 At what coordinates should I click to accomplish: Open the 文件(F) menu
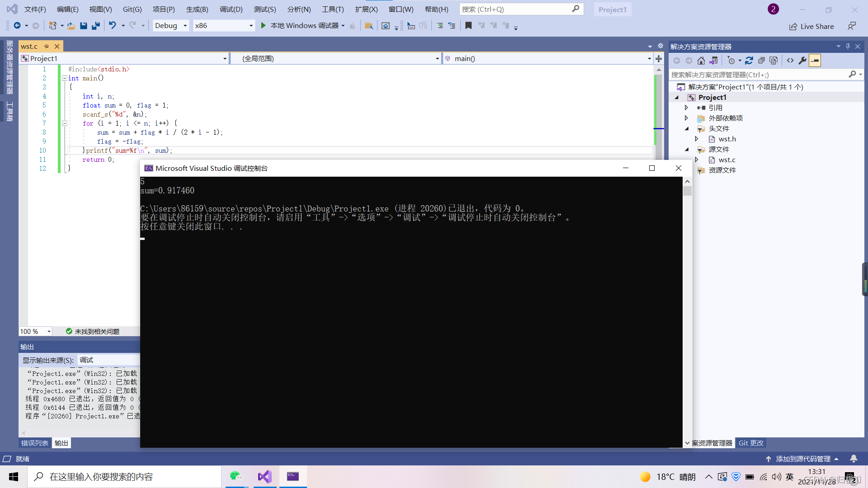coord(35,9)
